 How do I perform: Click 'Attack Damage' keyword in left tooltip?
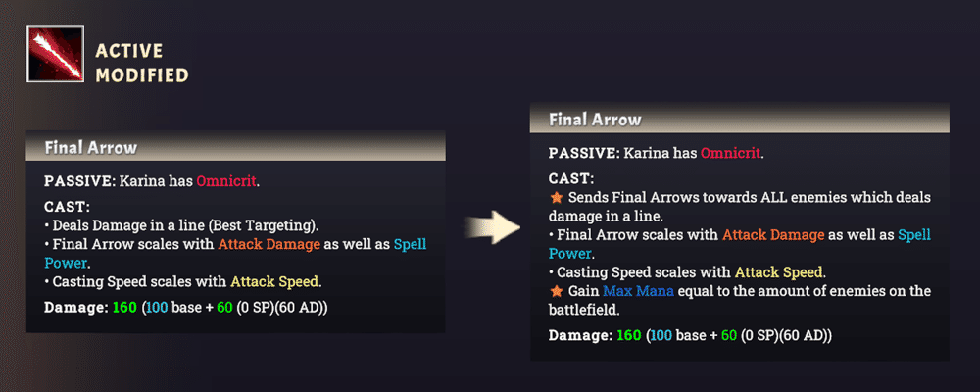(269, 244)
